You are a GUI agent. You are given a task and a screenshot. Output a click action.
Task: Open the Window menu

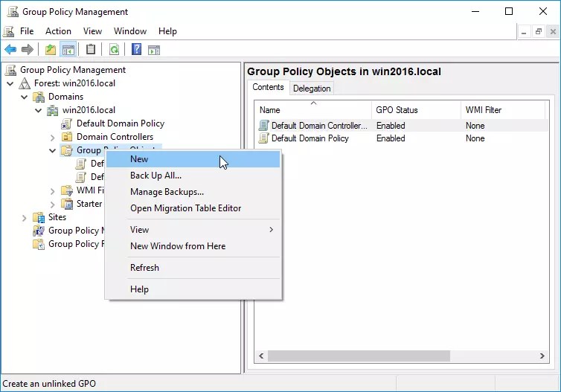coord(130,31)
